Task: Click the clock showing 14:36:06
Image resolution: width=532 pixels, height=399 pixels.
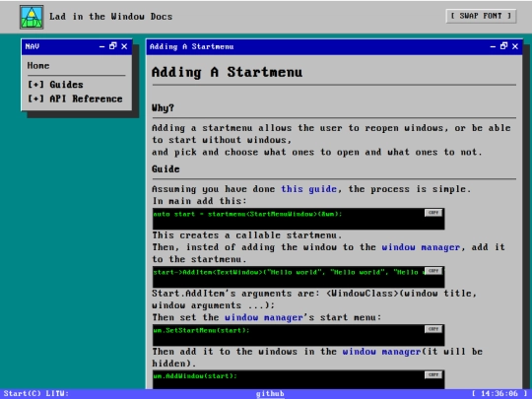Action: click(499, 393)
